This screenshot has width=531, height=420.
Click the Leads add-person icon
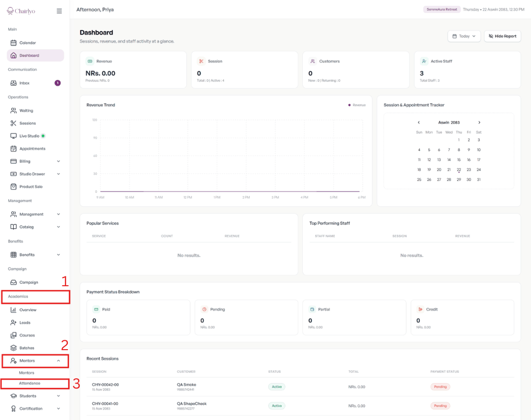pyautogui.click(x=14, y=323)
